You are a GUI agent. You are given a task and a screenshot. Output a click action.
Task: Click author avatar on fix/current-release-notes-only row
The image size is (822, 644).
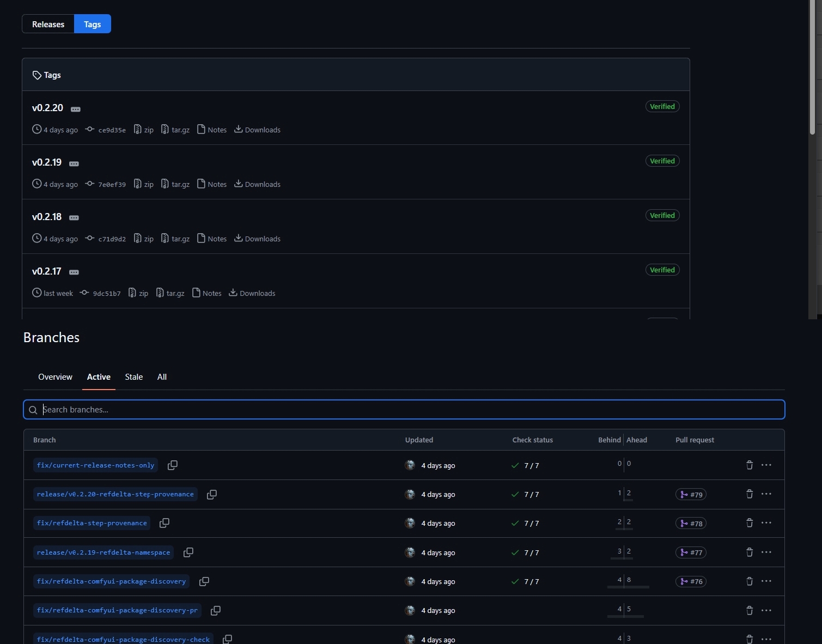[x=410, y=465]
